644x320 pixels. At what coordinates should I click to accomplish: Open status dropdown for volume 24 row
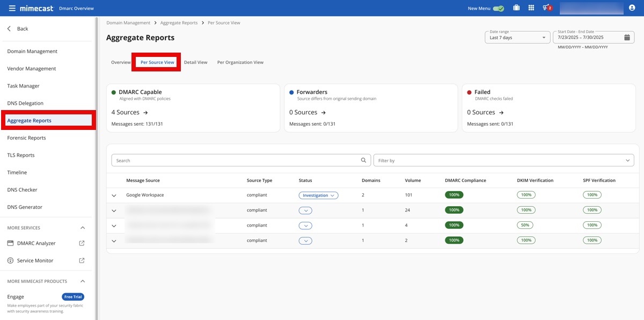[x=305, y=210]
